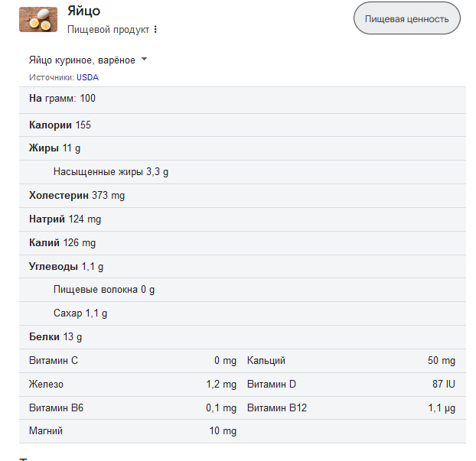
Task: Click the Кальций label
Action: 266,361
